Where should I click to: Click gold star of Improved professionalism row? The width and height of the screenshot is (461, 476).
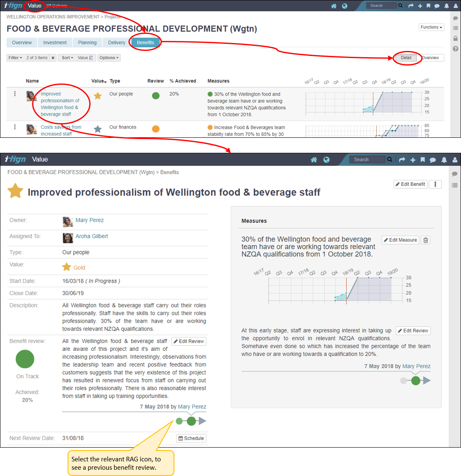click(x=98, y=96)
